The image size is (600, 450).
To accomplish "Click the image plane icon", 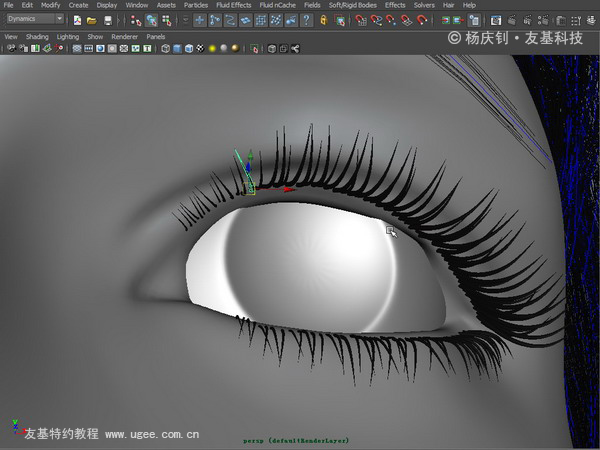I will (x=47, y=48).
